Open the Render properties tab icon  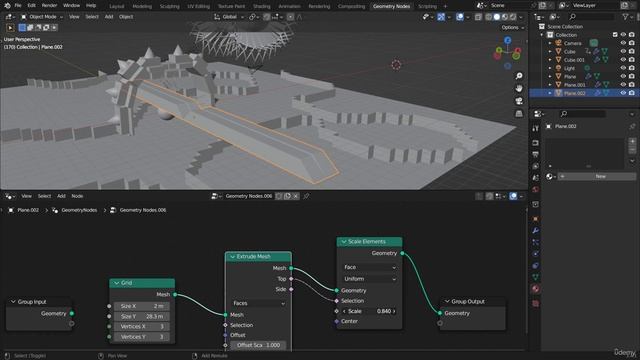click(x=536, y=143)
